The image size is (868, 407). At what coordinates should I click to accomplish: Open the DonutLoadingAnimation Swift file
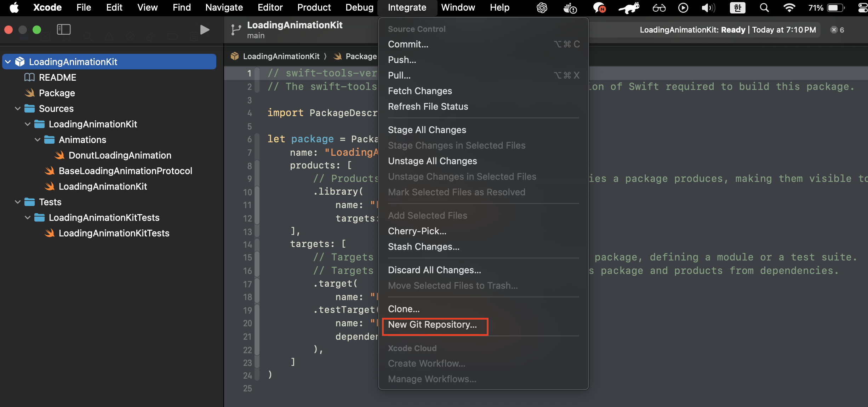(120, 155)
